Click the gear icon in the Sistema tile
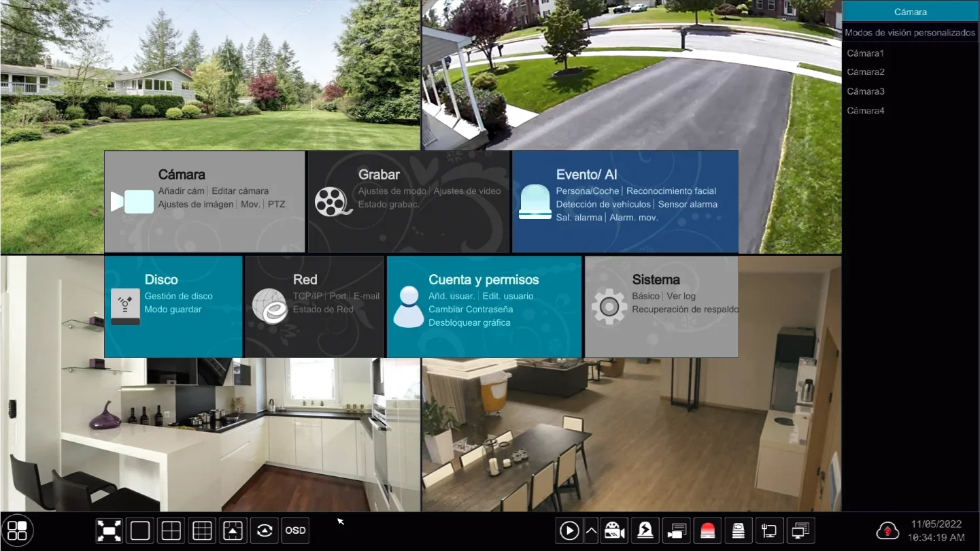This screenshot has width=980, height=551. pyautogui.click(x=609, y=307)
